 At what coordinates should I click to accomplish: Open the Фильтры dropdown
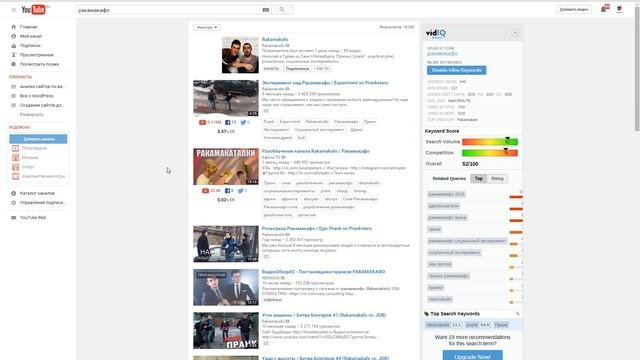pyautogui.click(x=207, y=27)
